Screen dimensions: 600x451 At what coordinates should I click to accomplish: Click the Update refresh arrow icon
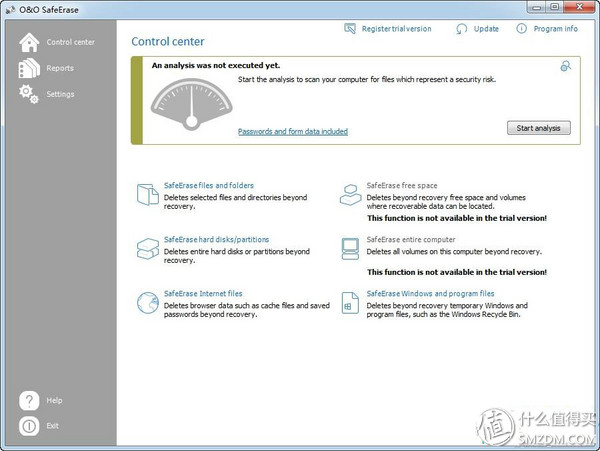[461, 29]
